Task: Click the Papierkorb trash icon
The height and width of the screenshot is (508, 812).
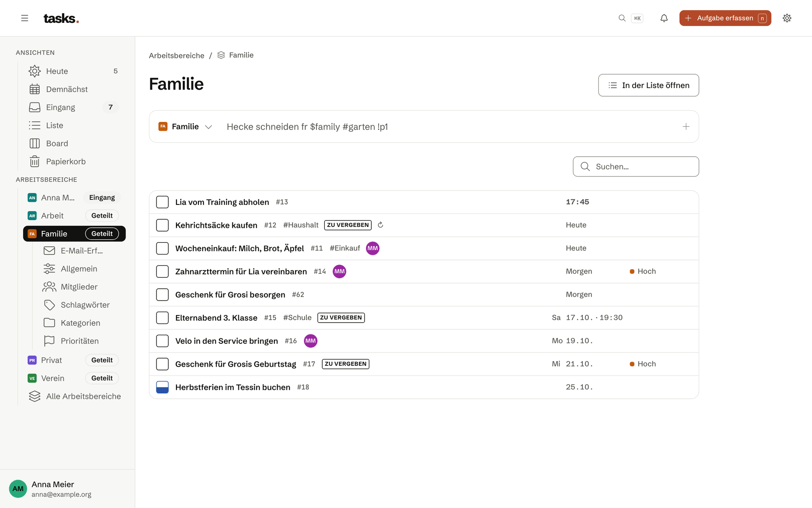Action: pyautogui.click(x=35, y=161)
